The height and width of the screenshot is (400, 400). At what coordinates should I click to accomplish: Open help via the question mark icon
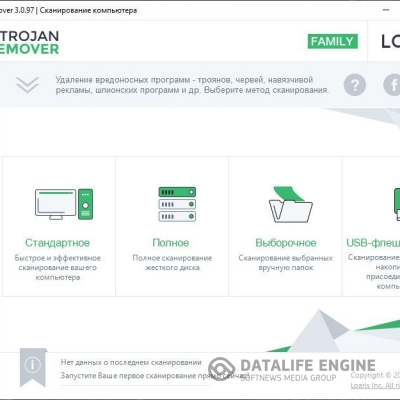355,85
